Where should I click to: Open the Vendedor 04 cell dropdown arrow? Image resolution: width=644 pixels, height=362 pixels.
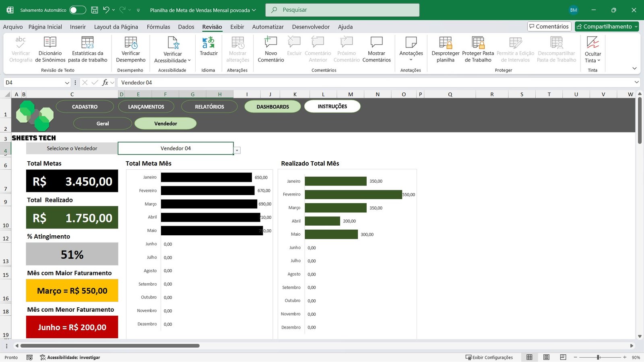237,150
